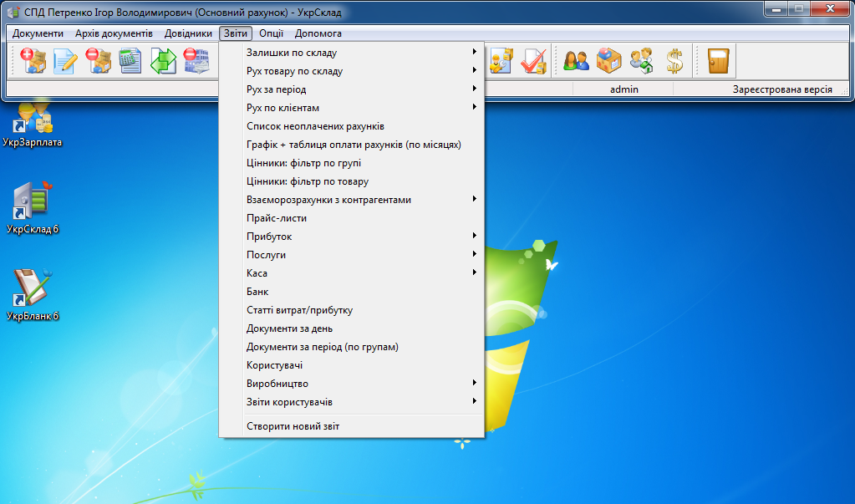Click the boxes with red plus toolbar icon

(x=33, y=61)
